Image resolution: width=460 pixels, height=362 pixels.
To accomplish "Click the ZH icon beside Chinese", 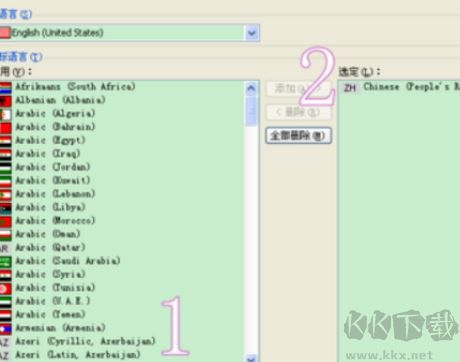I will pos(350,88).
